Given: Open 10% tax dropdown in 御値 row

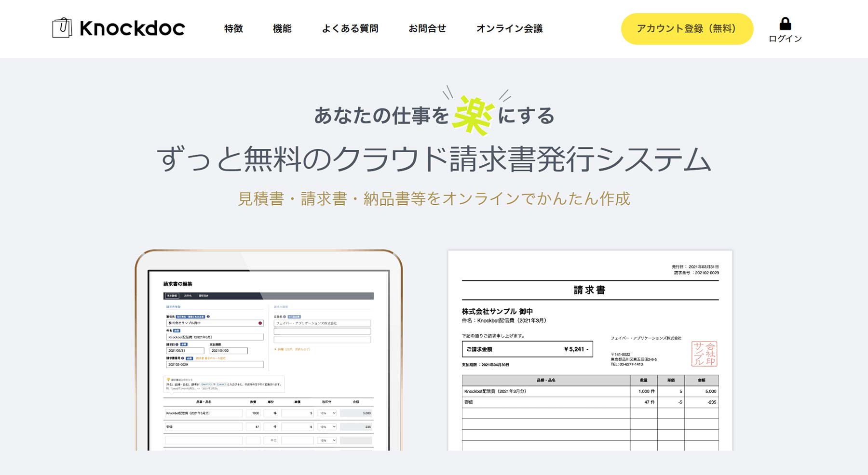Looking at the screenshot, I should coord(327,426).
